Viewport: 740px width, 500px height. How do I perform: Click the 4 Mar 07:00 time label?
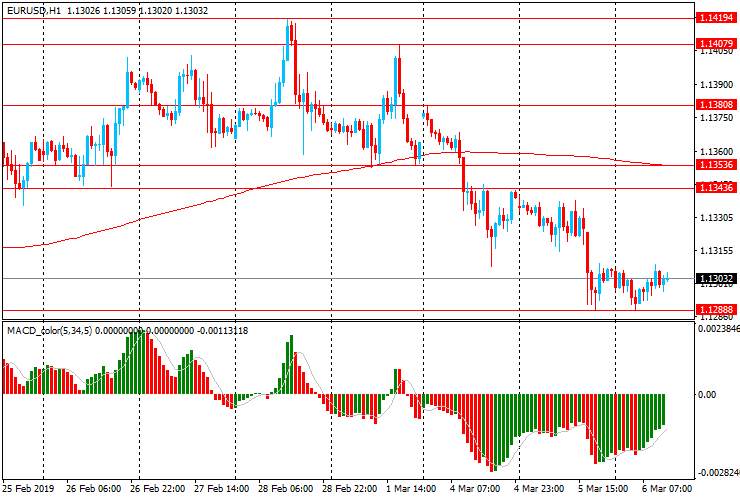475,488
